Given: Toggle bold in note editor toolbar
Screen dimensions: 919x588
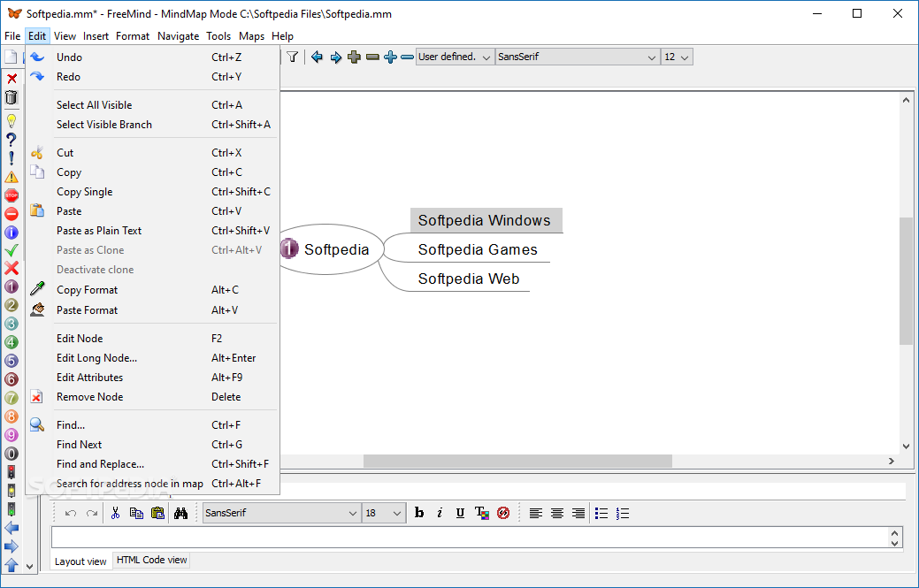Looking at the screenshot, I should click(419, 513).
